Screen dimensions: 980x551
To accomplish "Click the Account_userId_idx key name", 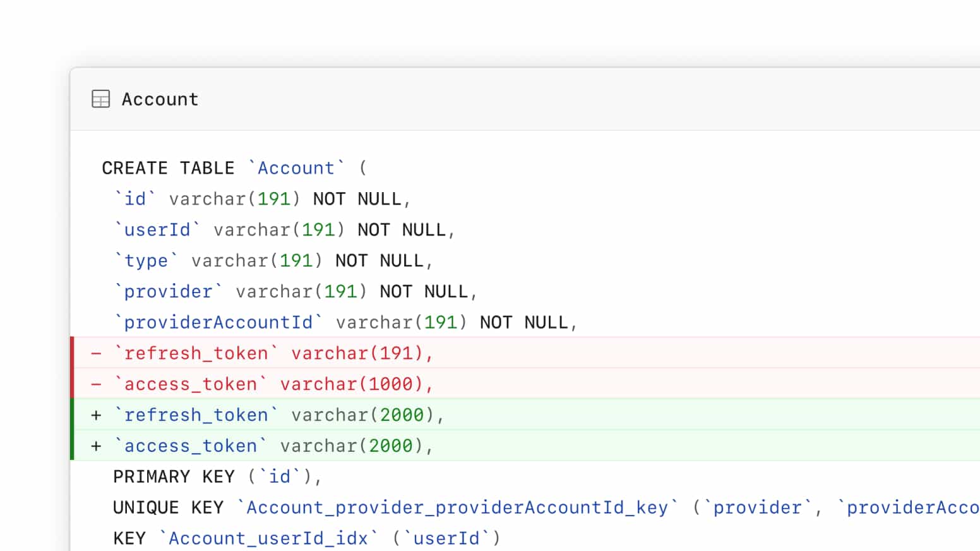I will tap(268, 538).
